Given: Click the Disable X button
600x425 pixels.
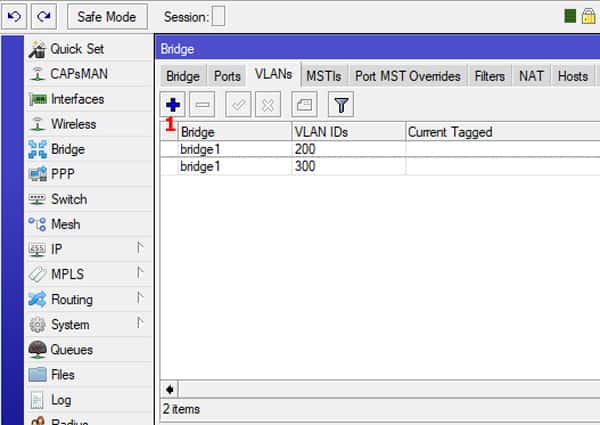Looking at the screenshot, I should [268, 104].
